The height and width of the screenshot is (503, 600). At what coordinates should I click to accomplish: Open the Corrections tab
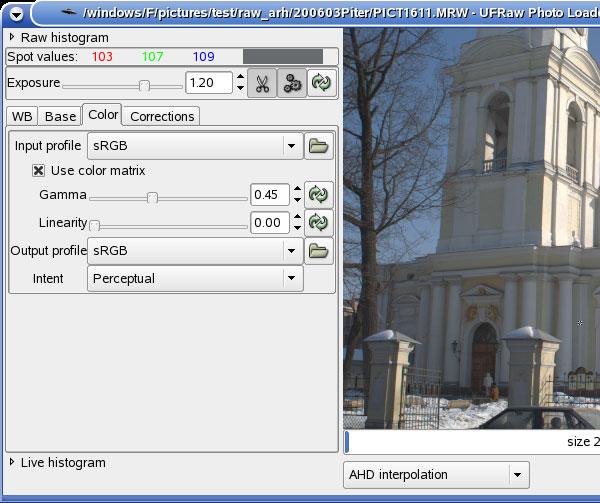[x=162, y=116]
